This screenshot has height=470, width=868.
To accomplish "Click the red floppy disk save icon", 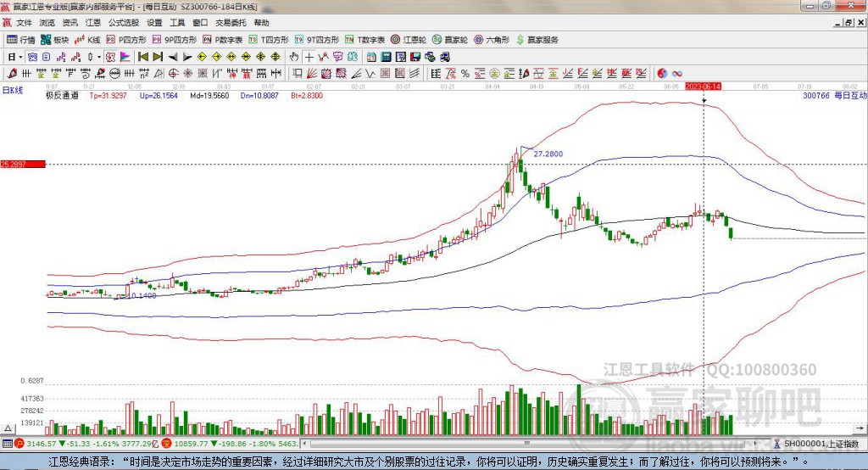I will [x=415, y=57].
